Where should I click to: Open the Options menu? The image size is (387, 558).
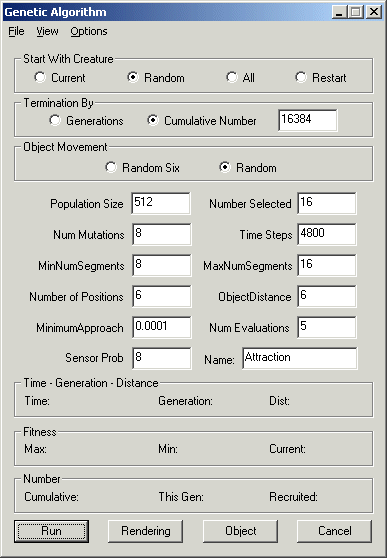[x=89, y=31]
